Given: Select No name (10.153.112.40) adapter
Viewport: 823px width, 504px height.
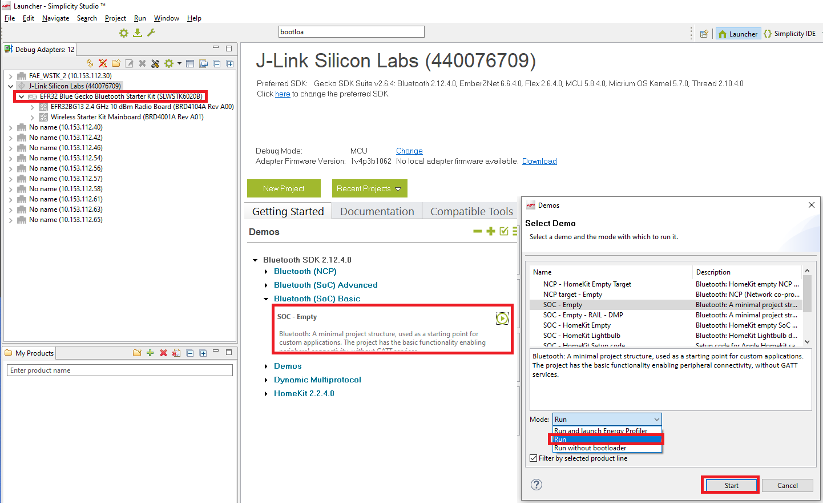Looking at the screenshot, I should tap(66, 127).
